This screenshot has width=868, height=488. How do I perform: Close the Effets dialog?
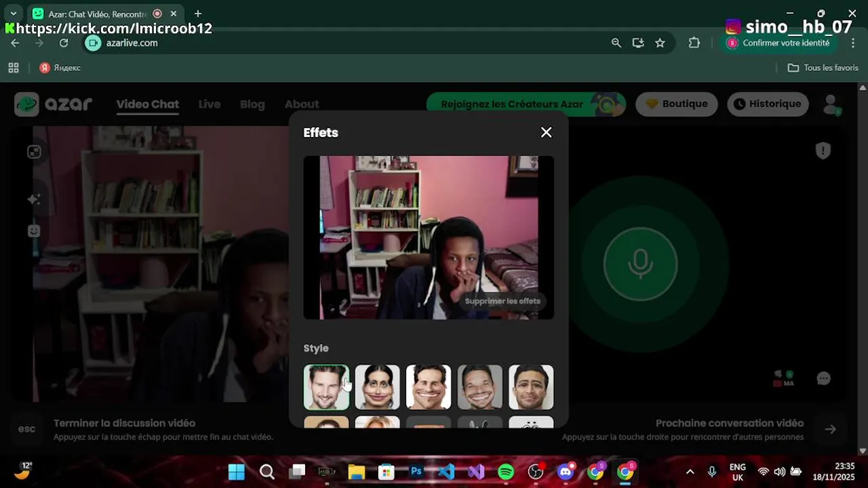coord(546,133)
